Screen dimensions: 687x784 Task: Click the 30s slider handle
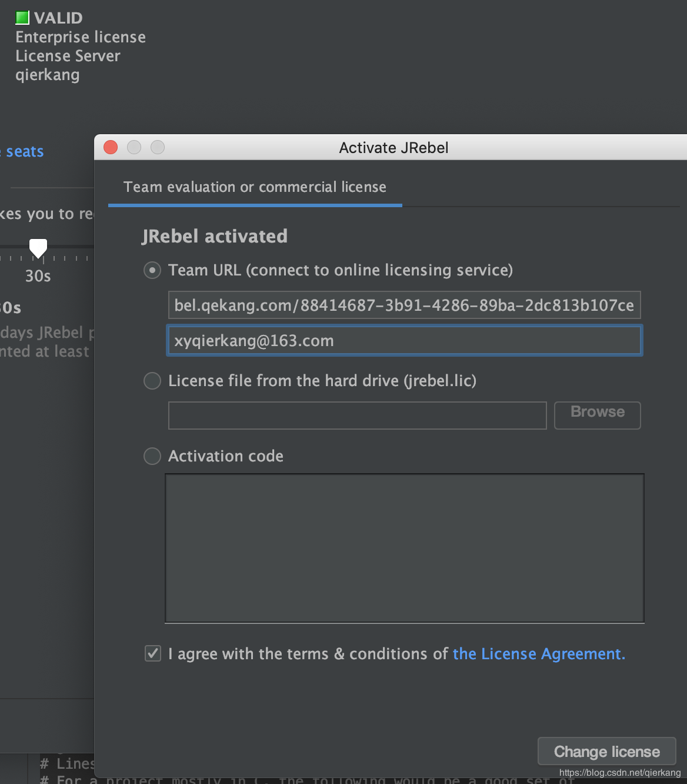click(x=38, y=248)
